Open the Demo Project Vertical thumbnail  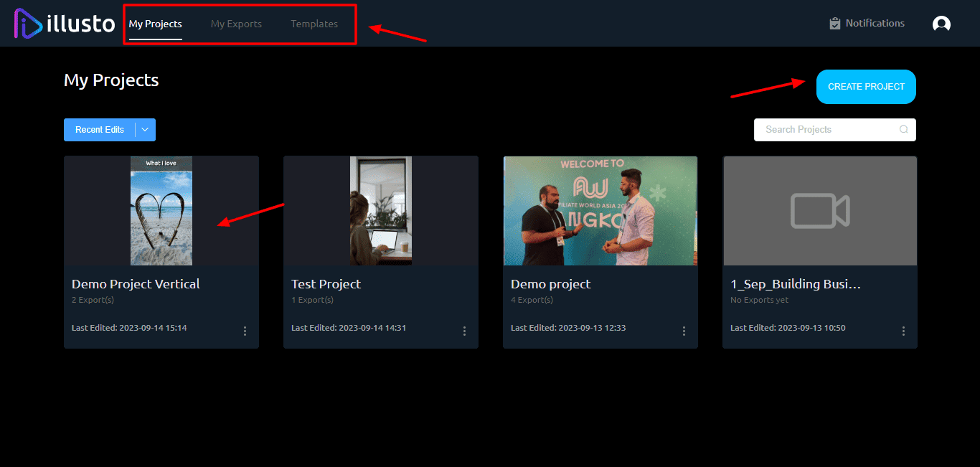tap(161, 211)
